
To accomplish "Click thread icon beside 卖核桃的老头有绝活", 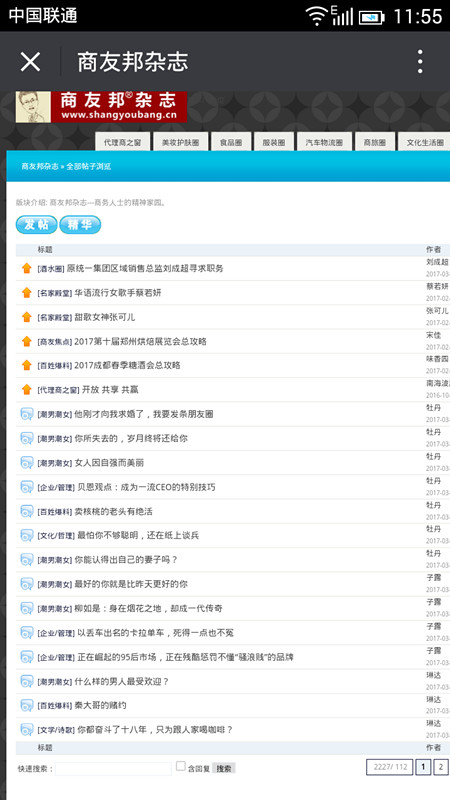I will point(27,511).
